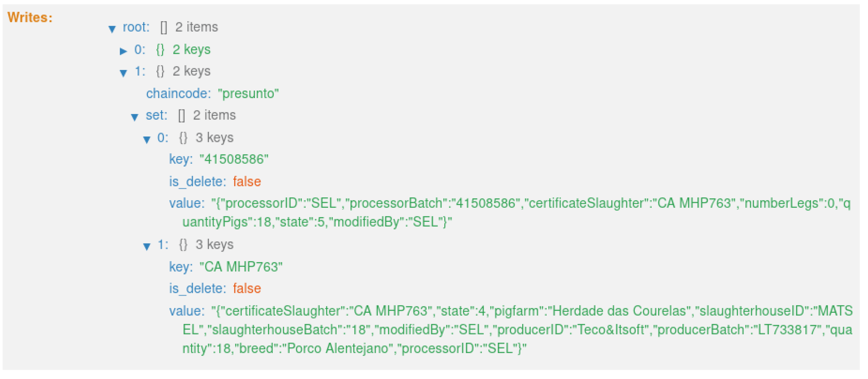Expand the collapsed item 0 arrow

pyautogui.click(x=123, y=51)
